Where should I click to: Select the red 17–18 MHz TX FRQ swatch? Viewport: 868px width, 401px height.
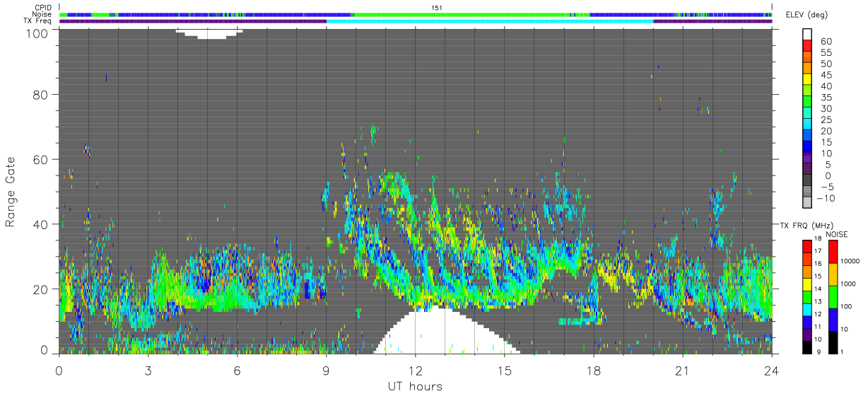(807, 246)
